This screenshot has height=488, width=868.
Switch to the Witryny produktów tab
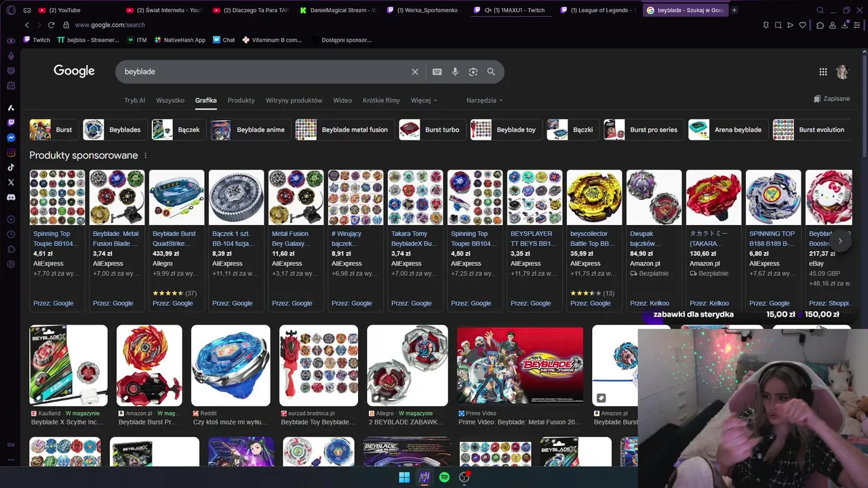pyautogui.click(x=294, y=100)
